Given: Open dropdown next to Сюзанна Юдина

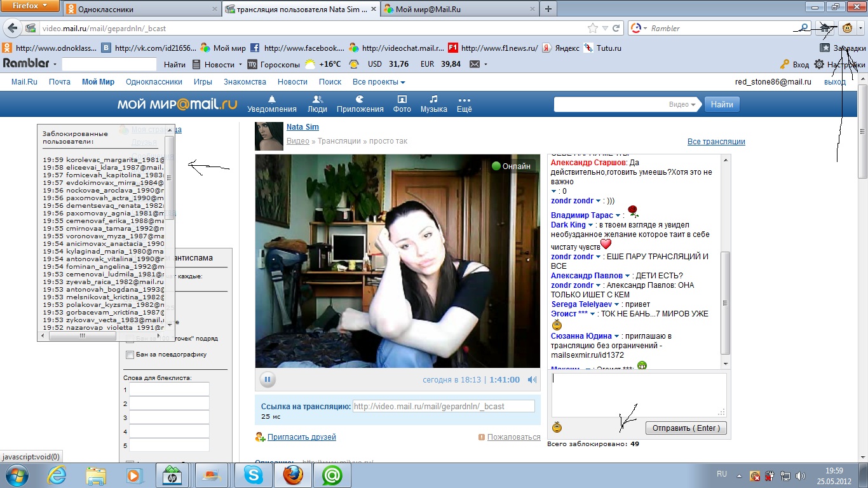Looking at the screenshot, I should pyautogui.click(x=617, y=336).
